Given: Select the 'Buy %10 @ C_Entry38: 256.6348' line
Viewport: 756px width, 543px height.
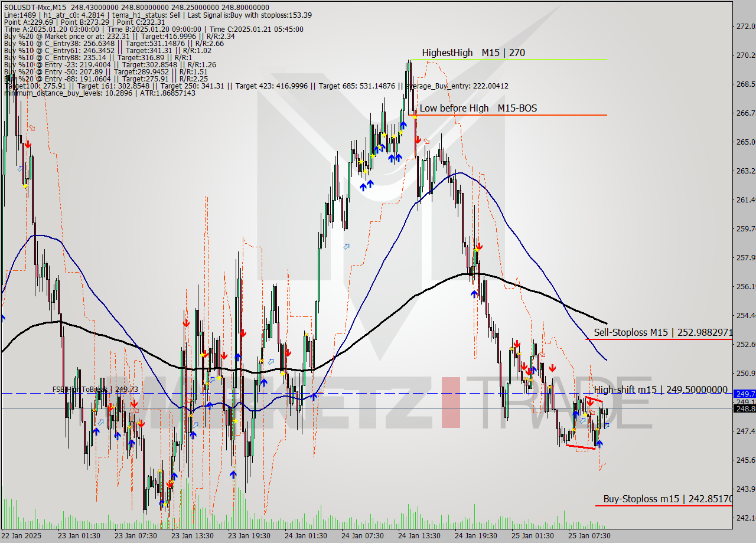Looking at the screenshot, I should tap(113, 43).
